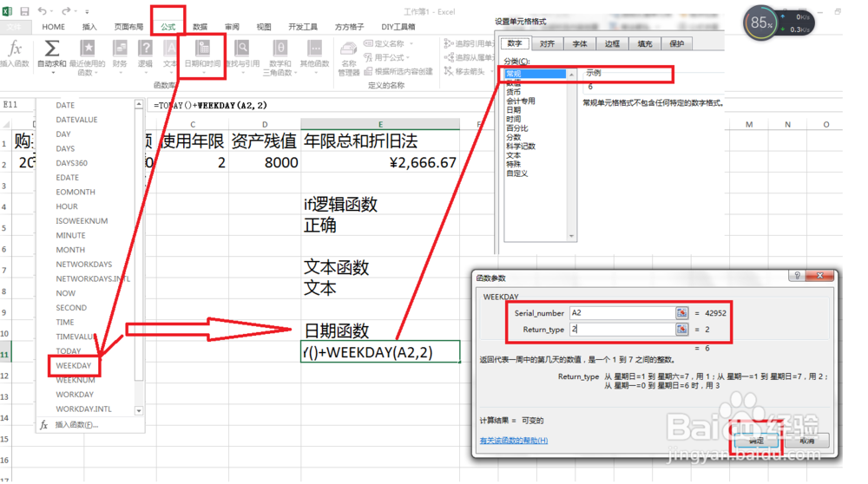The image size is (868, 484).
Task: Choose TODAY from the function list
Action: [x=69, y=351]
